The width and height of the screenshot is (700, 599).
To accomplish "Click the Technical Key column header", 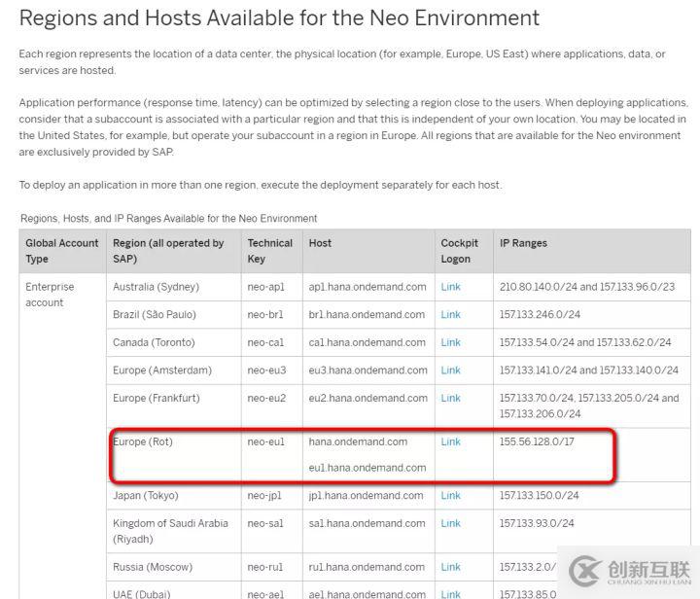I will [x=270, y=251].
